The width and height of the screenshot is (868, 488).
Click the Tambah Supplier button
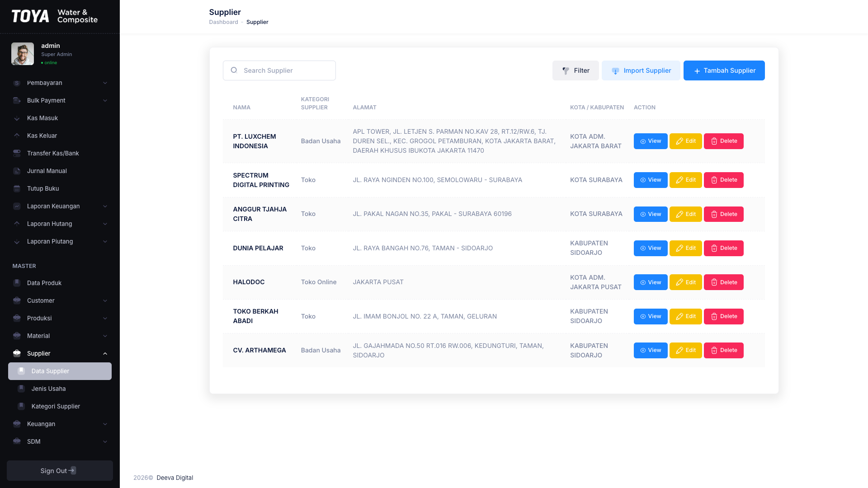coord(724,70)
